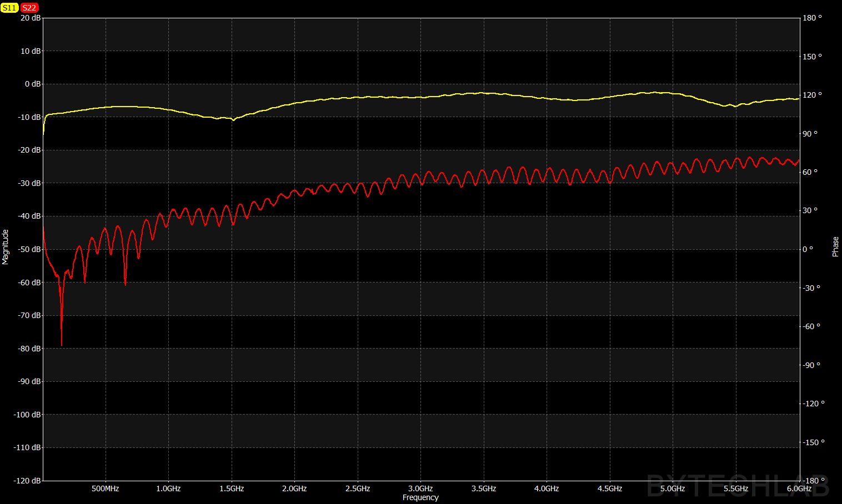This screenshot has width=842, height=504.
Task: Click the -30 ° phase tick label
Action: pyautogui.click(x=811, y=288)
